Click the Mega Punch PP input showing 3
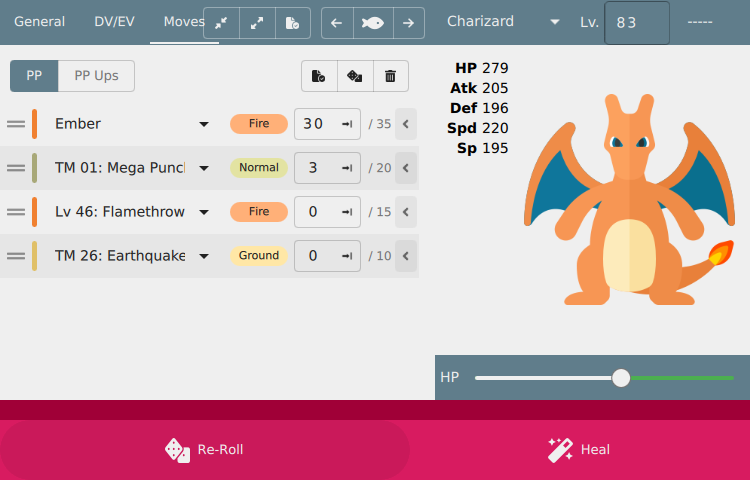Screen dimensions: 750x480 pos(327,168)
